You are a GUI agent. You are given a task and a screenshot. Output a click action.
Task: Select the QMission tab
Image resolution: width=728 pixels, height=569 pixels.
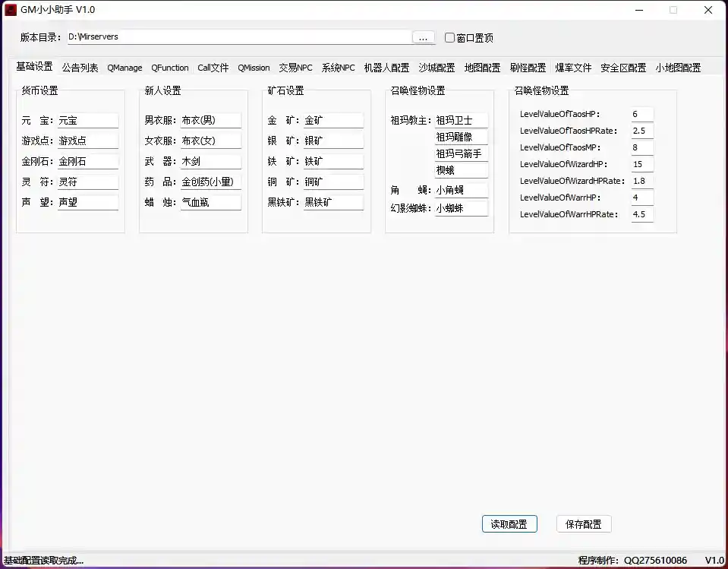254,68
